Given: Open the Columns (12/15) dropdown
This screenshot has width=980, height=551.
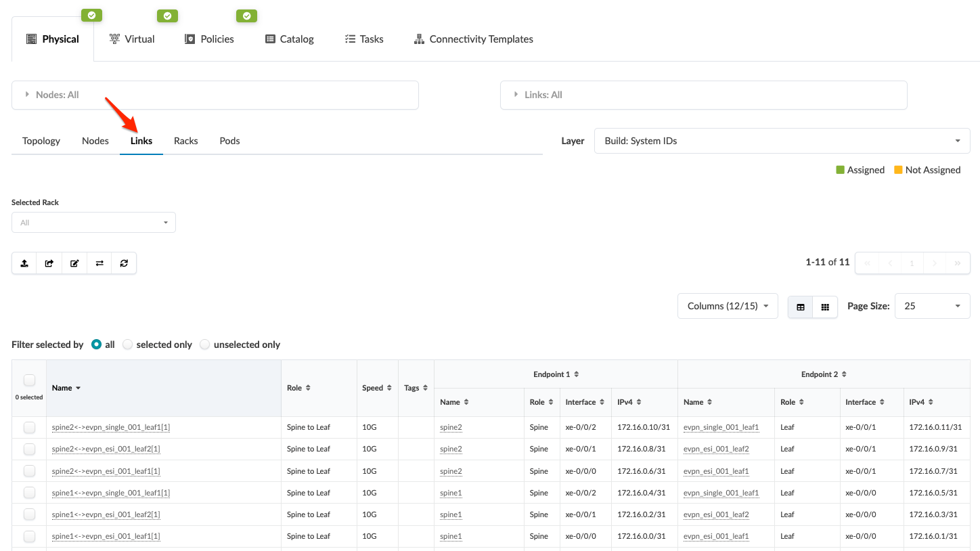Looking at the screenshot, I should click(728, 306).
